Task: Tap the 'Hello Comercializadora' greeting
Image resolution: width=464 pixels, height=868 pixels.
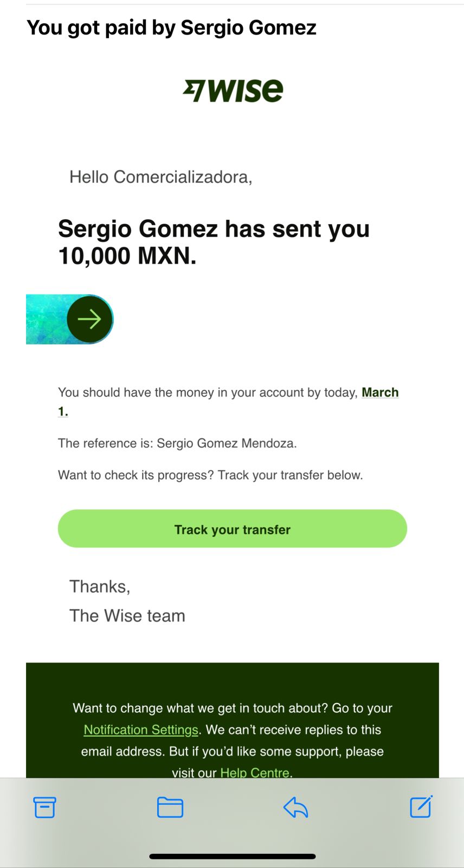Action: pos(160,177)
